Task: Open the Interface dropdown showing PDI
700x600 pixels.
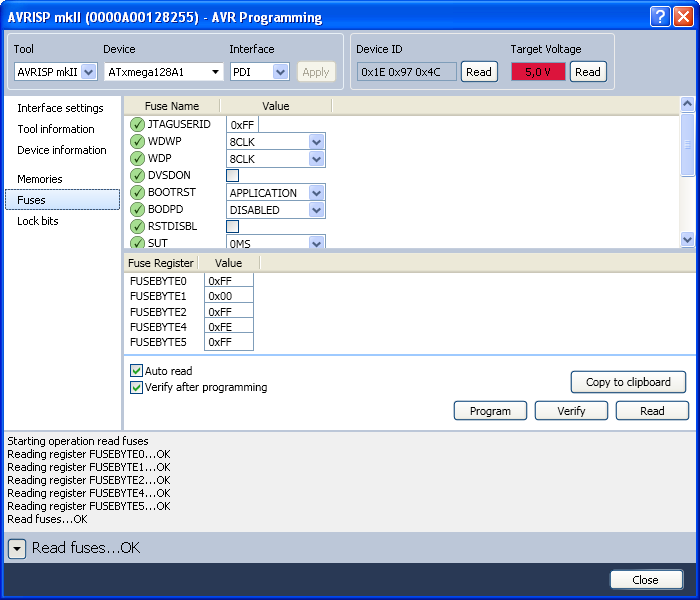Action: point(259,72)
